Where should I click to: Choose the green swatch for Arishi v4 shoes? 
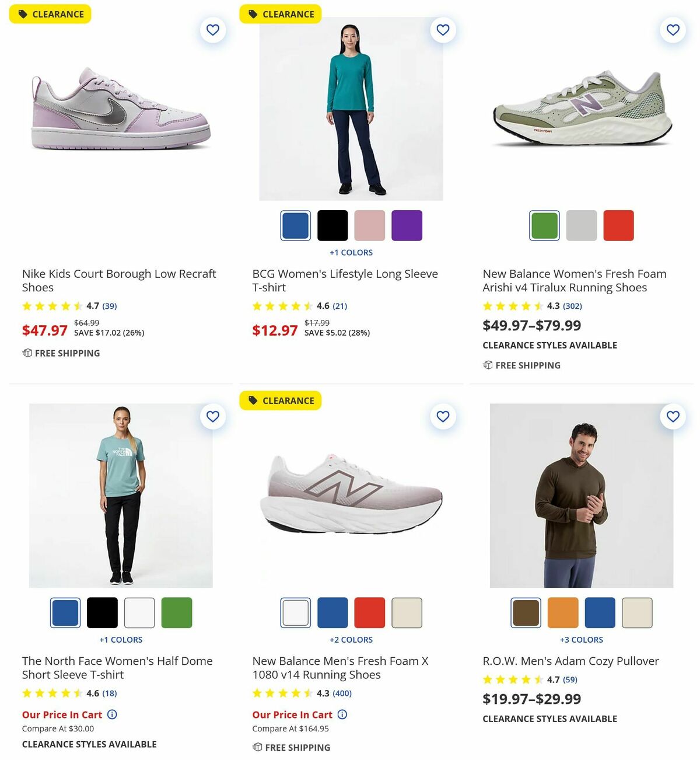pos(544,225)
